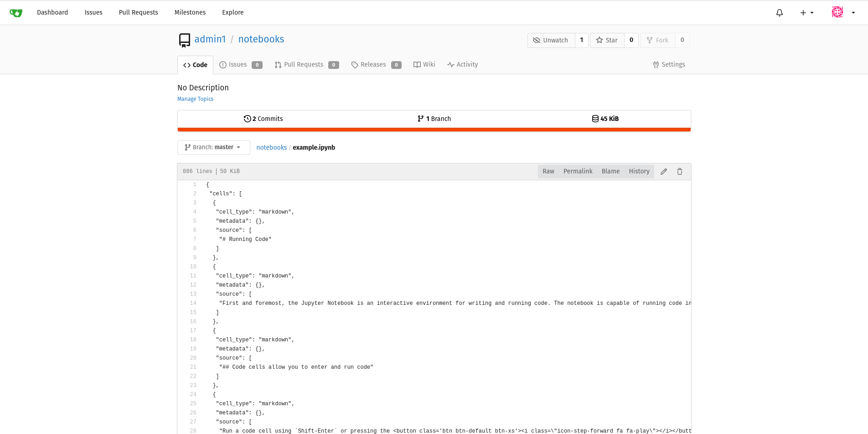View the 2 Commits history
This screenshot has height=434, width=868.
[x=263, y=119]
